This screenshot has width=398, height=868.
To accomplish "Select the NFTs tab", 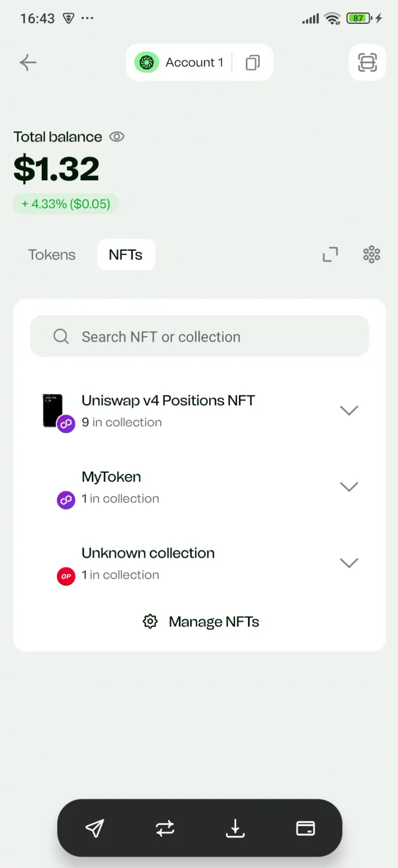I will [126, 254].
